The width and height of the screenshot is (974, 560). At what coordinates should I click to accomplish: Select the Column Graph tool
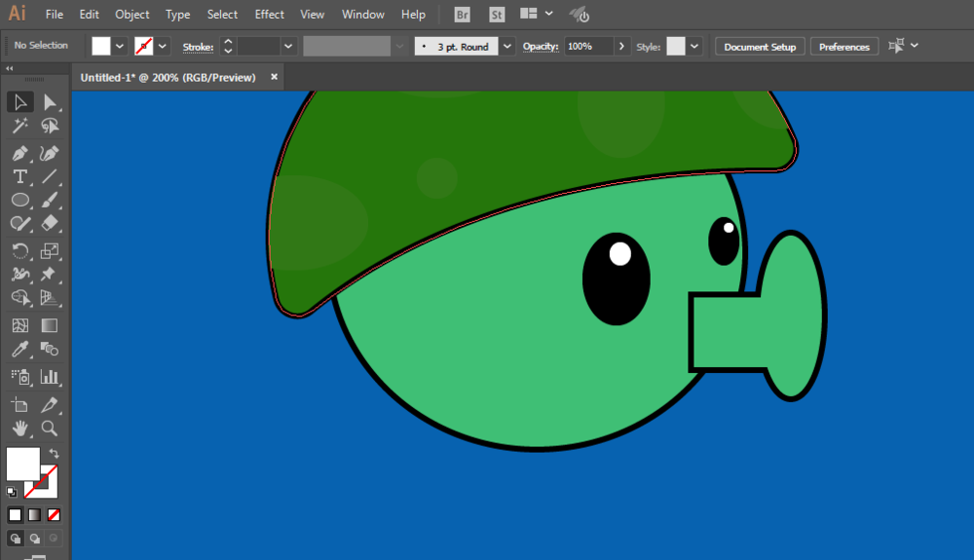click(x=50, y=377)
